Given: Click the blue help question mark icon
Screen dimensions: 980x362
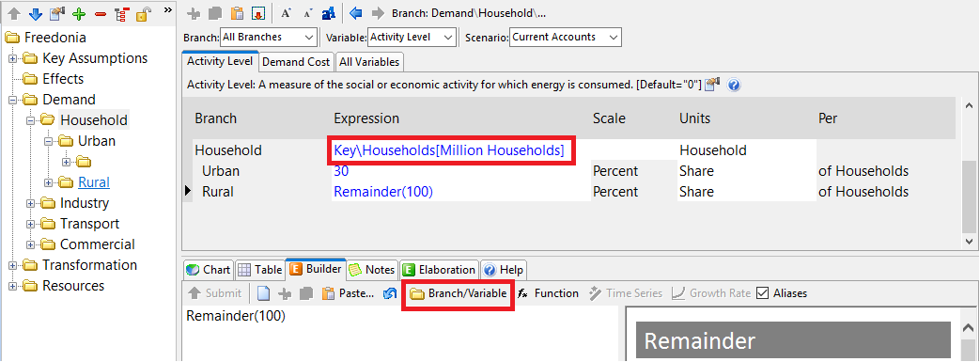Looking at the screenshot, I should (735, 85).
